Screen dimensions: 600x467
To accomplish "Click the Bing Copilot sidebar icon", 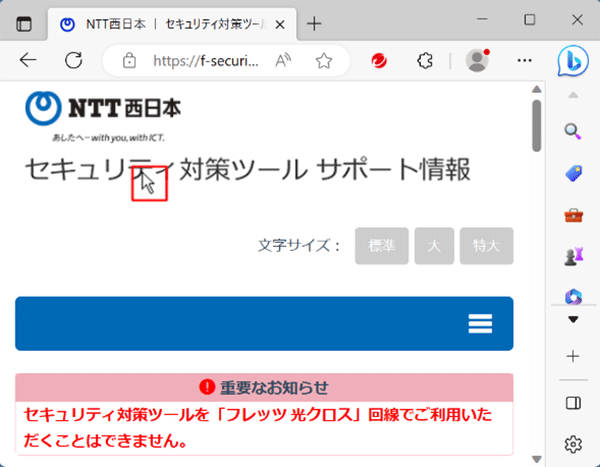I will coord(573,60).
